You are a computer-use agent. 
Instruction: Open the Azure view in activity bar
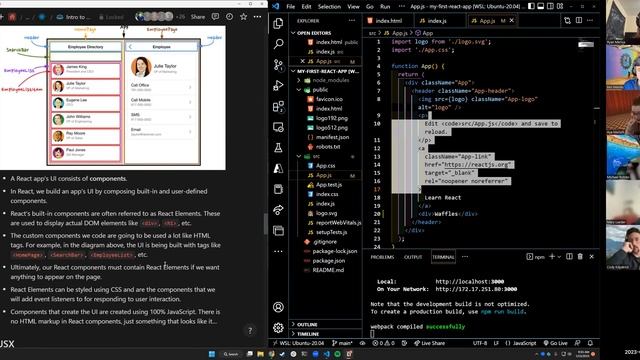pyautogui.click(x=278, y=168)
